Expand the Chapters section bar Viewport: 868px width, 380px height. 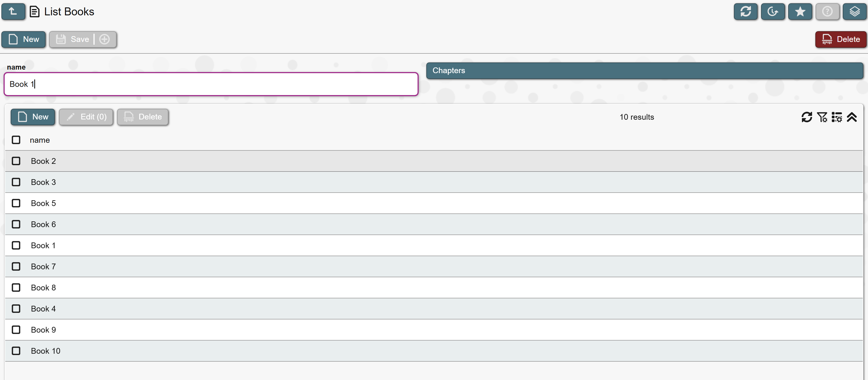[644, 71]
